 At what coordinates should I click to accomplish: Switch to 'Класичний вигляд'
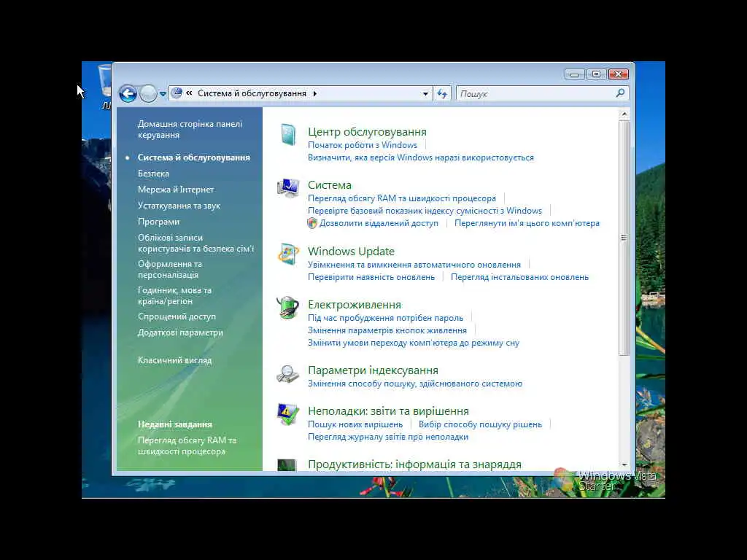[174, 360]
